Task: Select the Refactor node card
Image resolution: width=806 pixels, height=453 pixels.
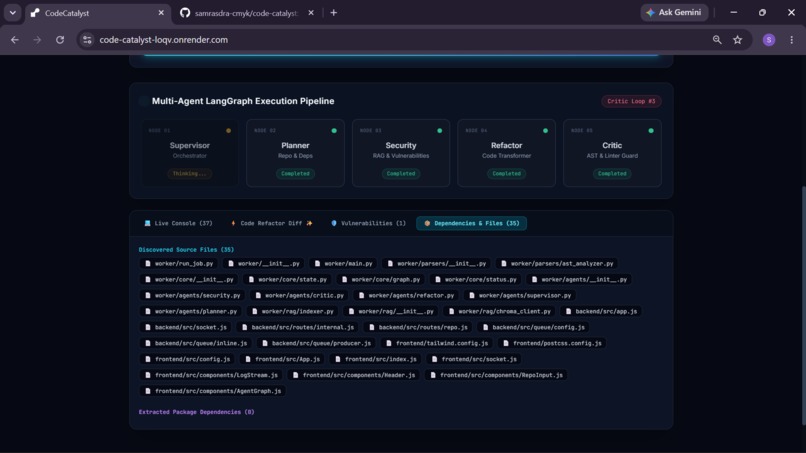Action: pos(506,153)
